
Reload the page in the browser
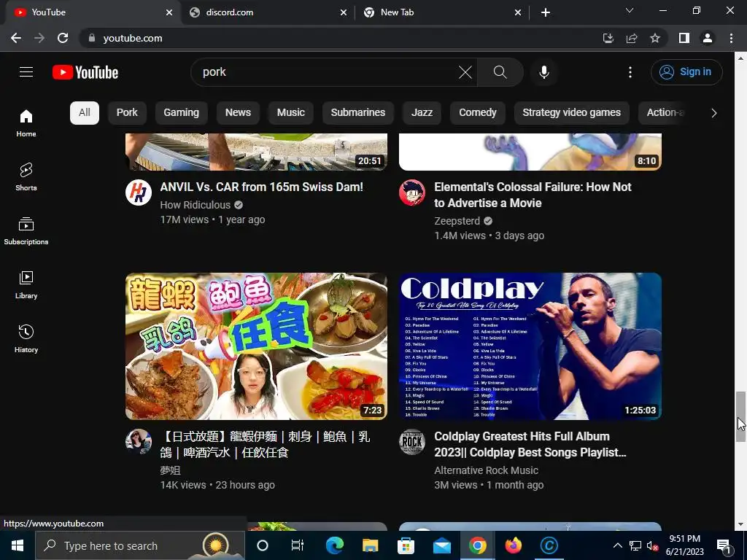pyautogui.click(x=63, y=38)
